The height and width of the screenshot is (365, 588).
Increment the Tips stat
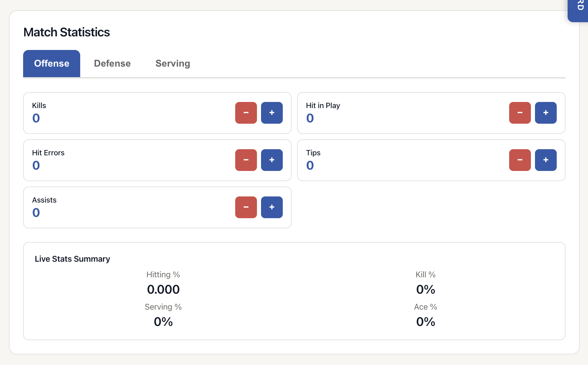point(546,160)
